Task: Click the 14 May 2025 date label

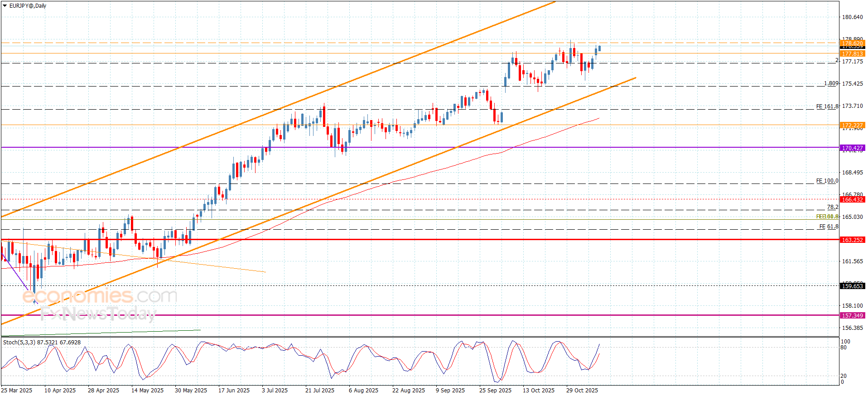Action: click(147, 391)
